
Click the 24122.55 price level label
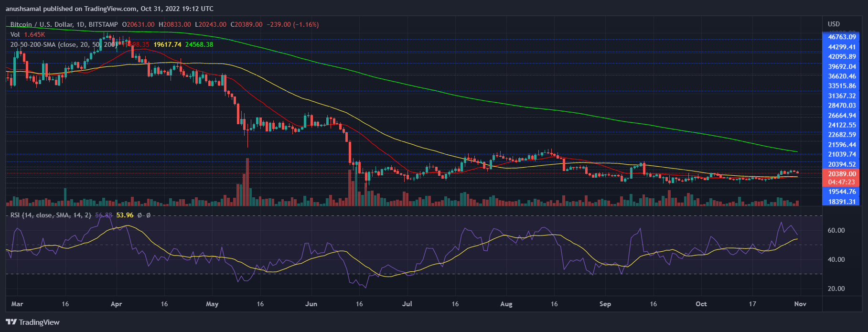coord(842,125)
